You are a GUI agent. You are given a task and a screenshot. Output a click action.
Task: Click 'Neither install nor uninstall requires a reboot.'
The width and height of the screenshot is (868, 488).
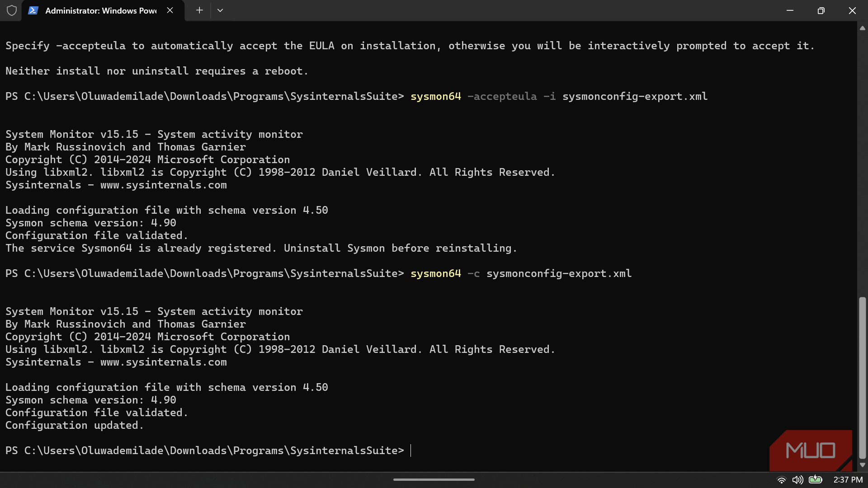(x=156, y=71)
